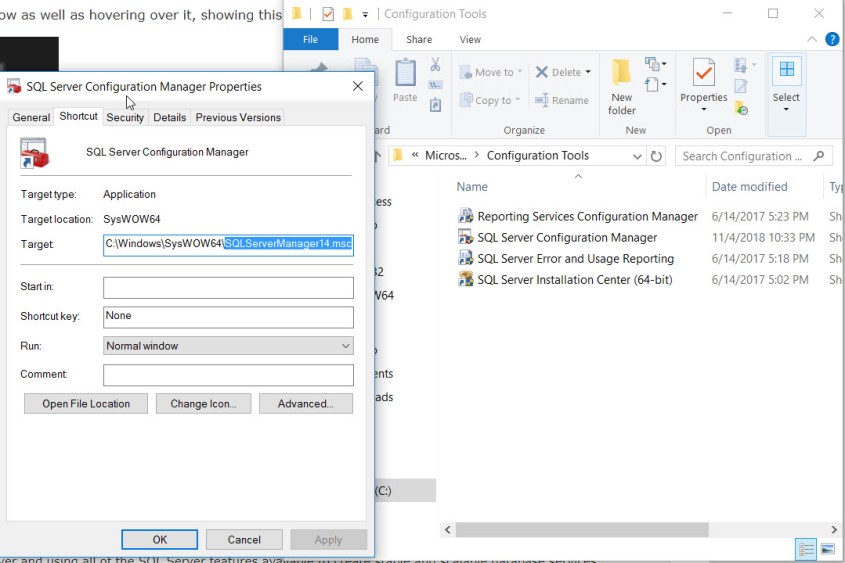Click into the Start in text field

click(x=228, y=288)
